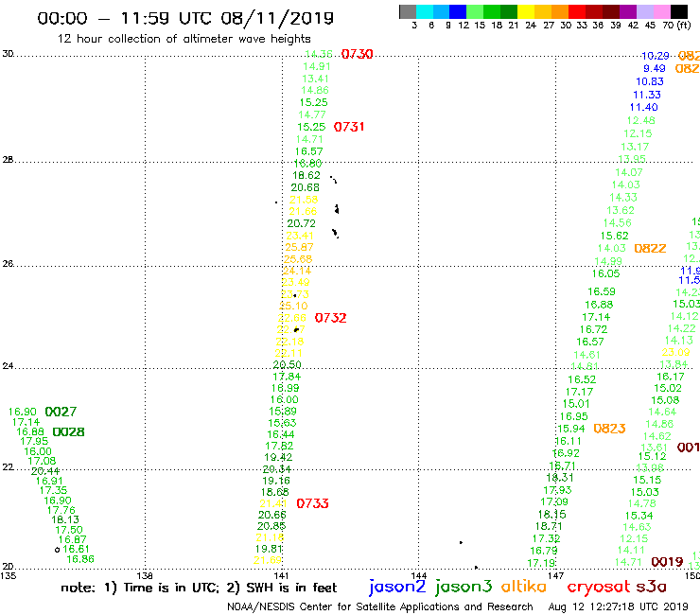Click the Aug 12 12:27:18 UTC timestamp
The width and height of the screenshot is (700, 615).
coord(619,607)
